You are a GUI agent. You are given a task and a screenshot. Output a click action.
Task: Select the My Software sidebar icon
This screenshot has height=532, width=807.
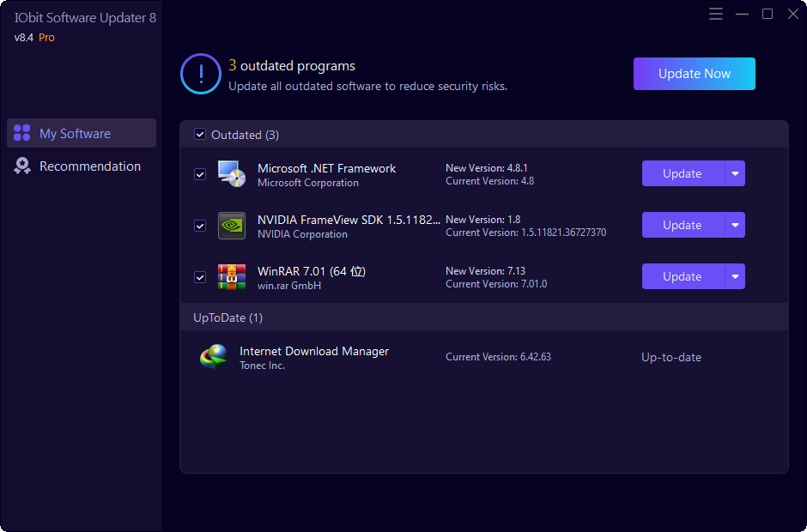point(21,133)
